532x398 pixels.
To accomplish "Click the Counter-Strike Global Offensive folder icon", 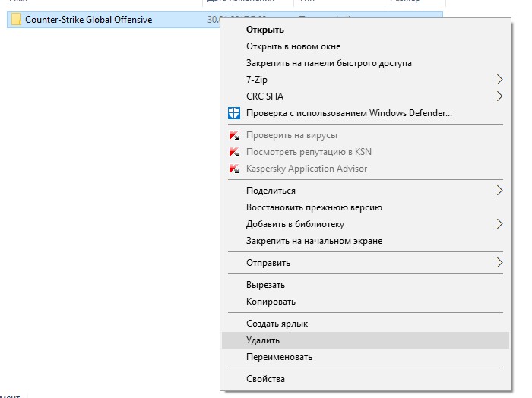I will click(x=17, y=20).
